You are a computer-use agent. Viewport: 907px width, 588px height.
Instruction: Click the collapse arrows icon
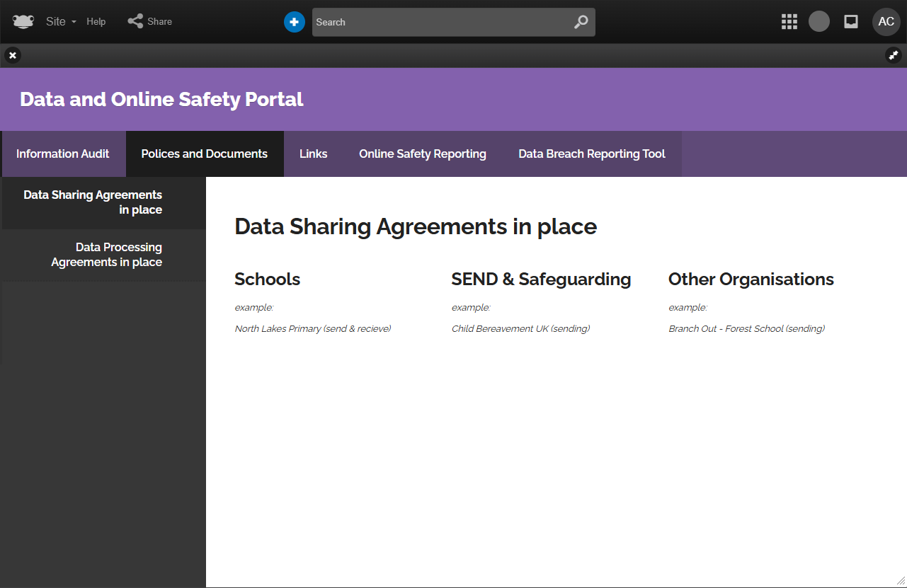pos(894,55)
